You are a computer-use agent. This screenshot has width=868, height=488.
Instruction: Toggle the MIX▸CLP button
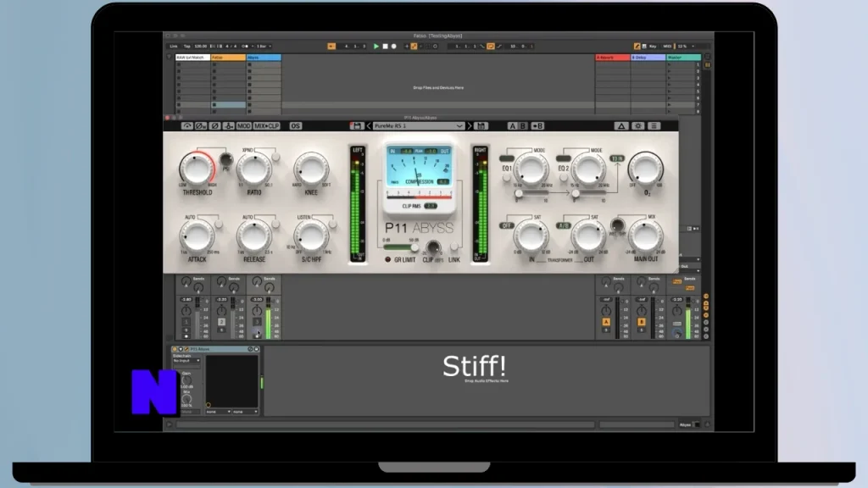click(x=267, y=126)
